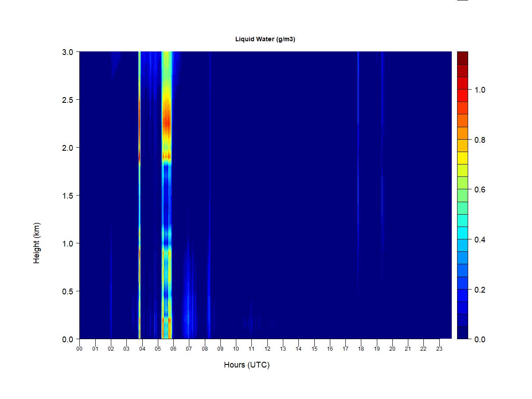532x399 pixels.
Task: Click the 2.0 tick on the height axis
Action: [x=68, y=148]
